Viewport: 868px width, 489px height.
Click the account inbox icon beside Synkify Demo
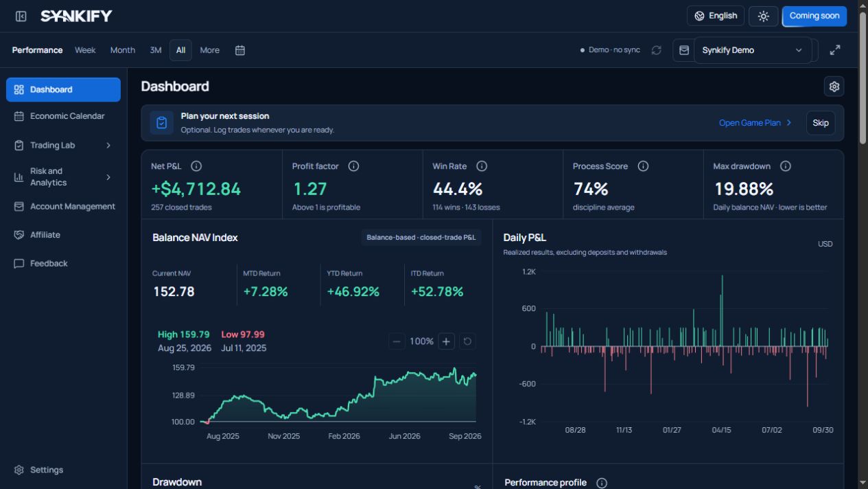pyautogui.click(x=684, y=50)
